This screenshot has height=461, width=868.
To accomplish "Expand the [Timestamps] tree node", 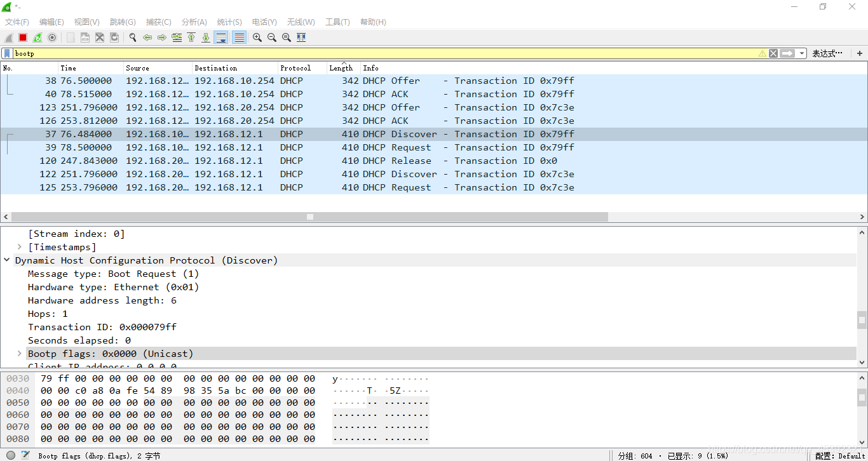I will 20,247.
